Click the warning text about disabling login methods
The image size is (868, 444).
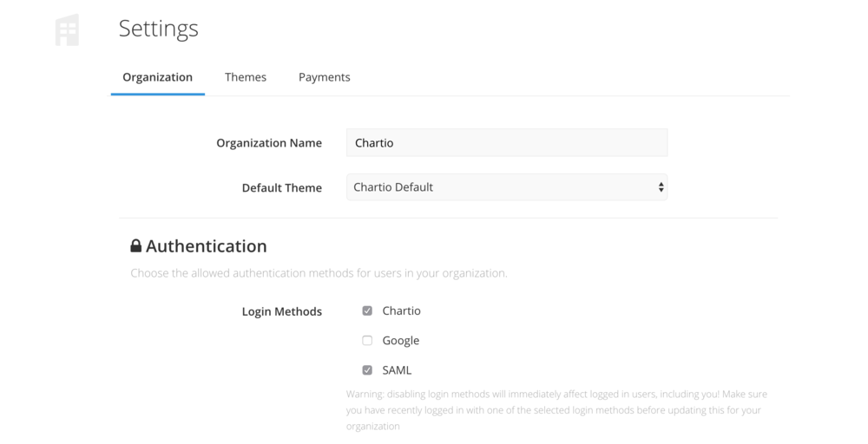pos(556,410)
